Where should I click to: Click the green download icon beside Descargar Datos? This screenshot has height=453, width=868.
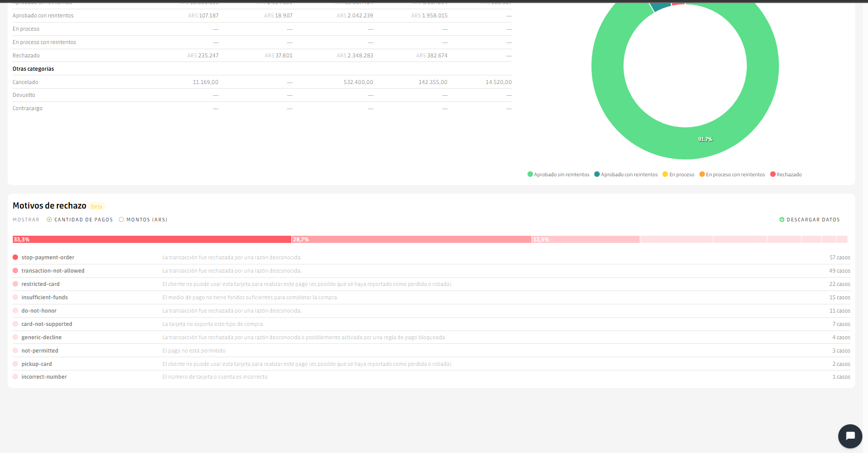pyautogui.click(x=782, y=219)
